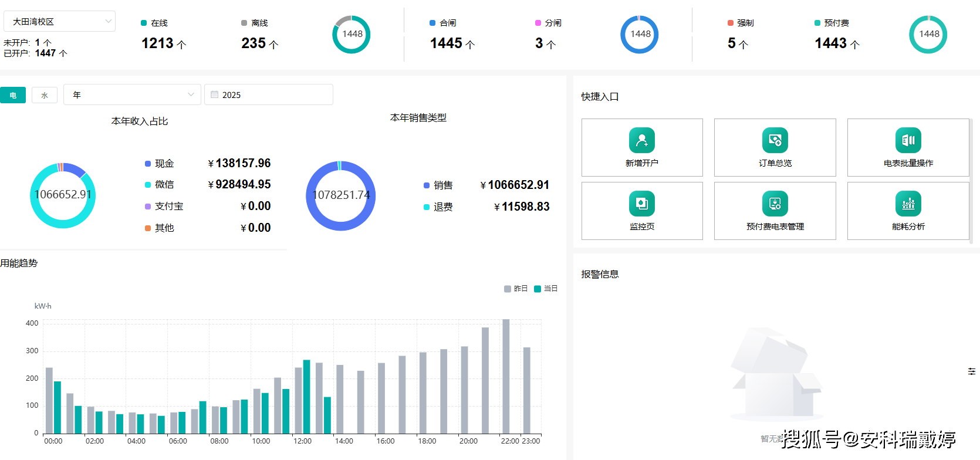Click the up arrow next to 1445 合闸
The height and width of the screenshot is (460, 980).
pyautogui.click(x=470, y=44)
